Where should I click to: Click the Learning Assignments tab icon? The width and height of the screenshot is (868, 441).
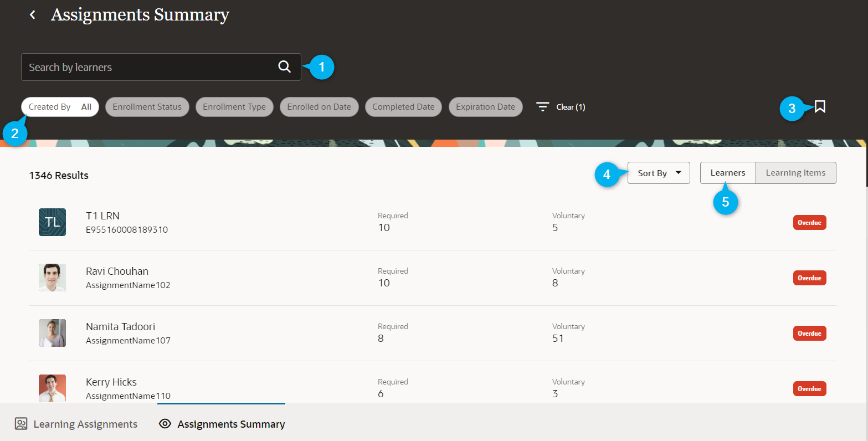coord(21,424)
